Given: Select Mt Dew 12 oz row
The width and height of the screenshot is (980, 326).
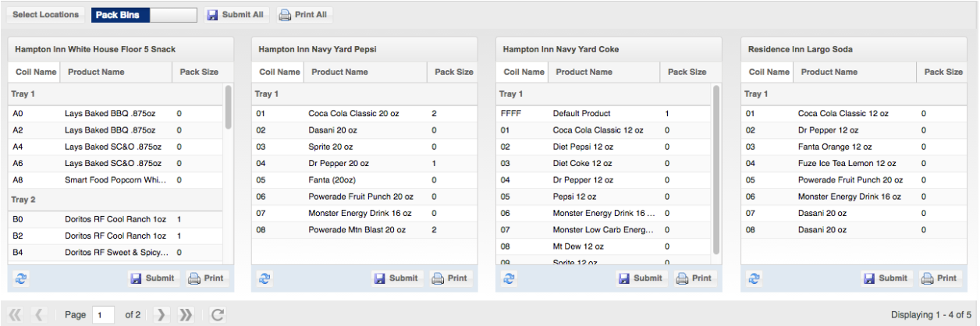Looking at the screenshot, I should (605, 246).
